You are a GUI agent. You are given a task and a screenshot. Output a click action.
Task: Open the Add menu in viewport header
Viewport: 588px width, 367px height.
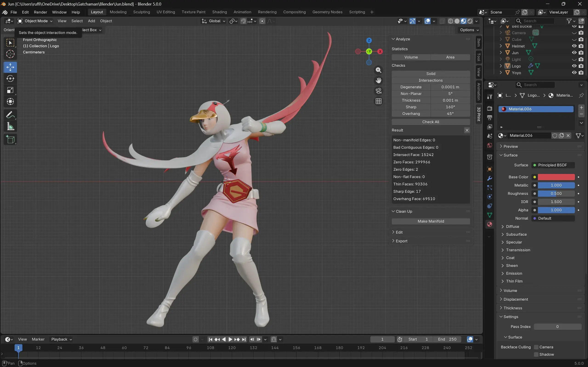pos(91,21)
